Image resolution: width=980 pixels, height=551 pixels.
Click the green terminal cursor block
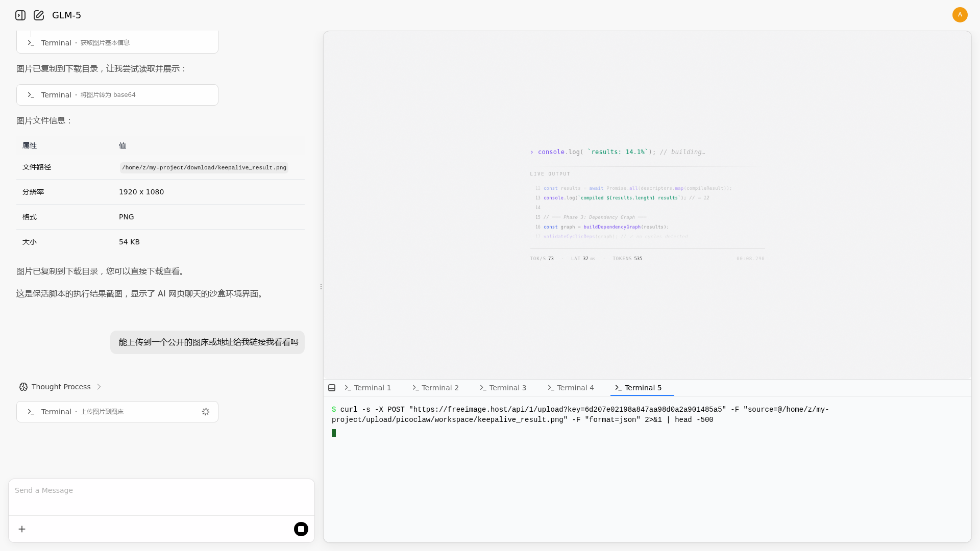334,433
